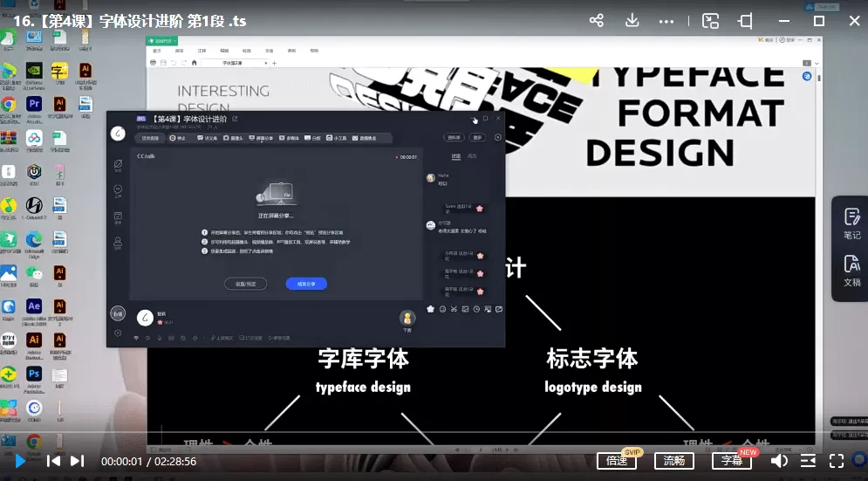Open the 倍速 playback speed menu

tap(618, 461)
